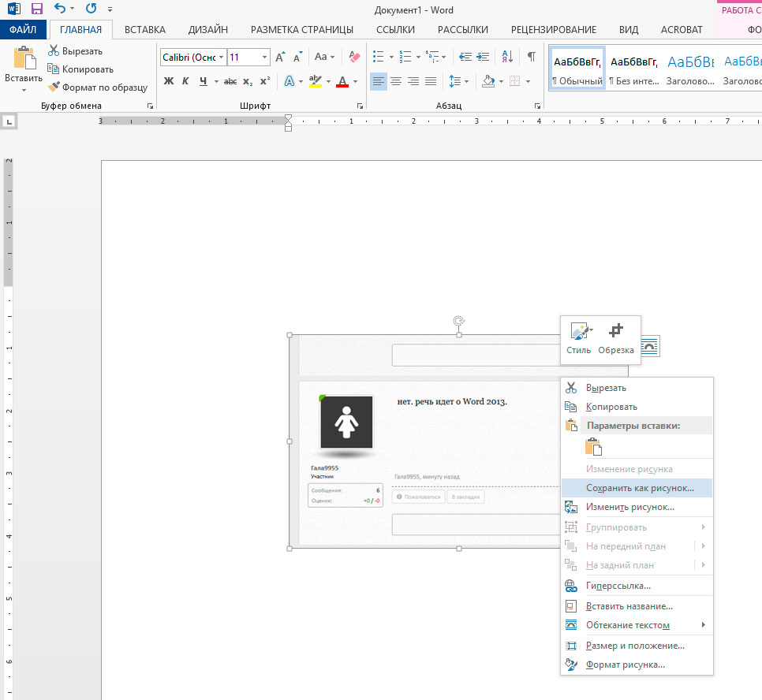The height and width of the screenshot is (700, 762).
Task: Click the Save icon in quick access toolbar
Action: click(x=37, y=8)
